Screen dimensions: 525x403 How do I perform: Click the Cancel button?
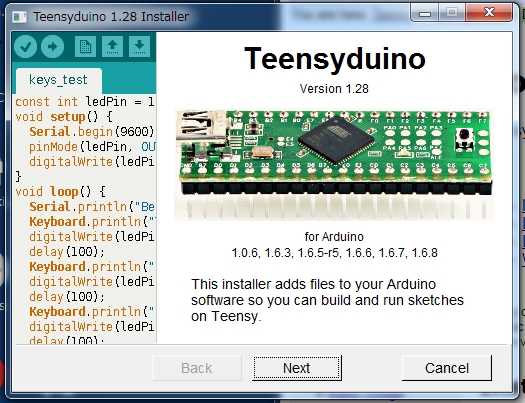[x=447, y=368]
